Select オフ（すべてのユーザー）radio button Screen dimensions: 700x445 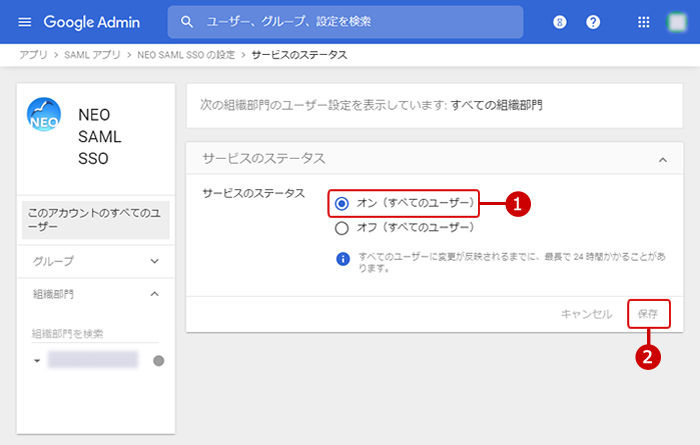342,229
